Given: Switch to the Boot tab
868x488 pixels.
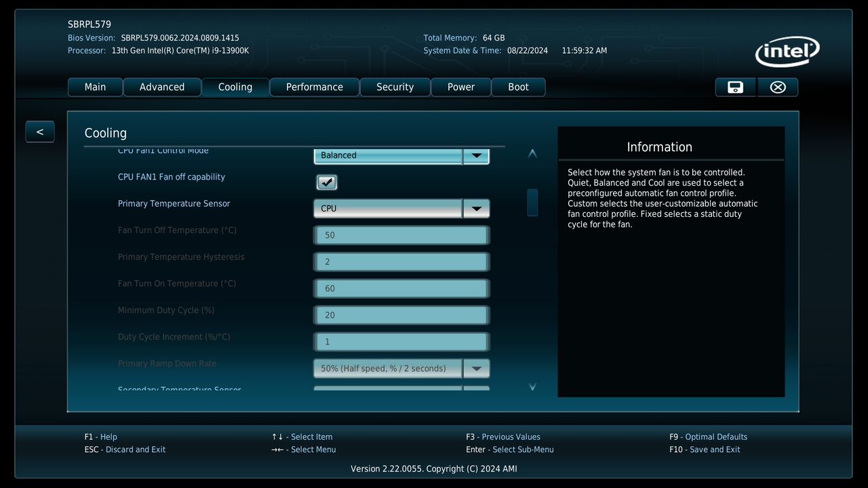Looking at the screenshot, I should coord(519,87).
